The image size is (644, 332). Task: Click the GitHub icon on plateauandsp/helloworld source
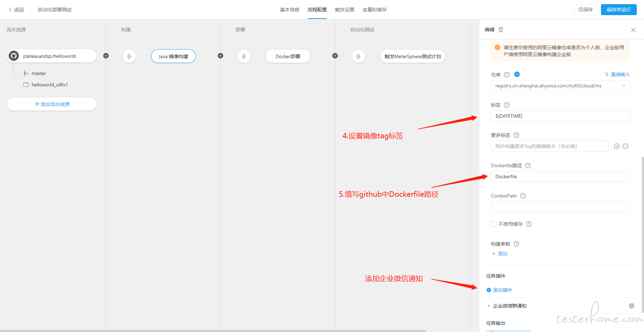click(14, 56)
